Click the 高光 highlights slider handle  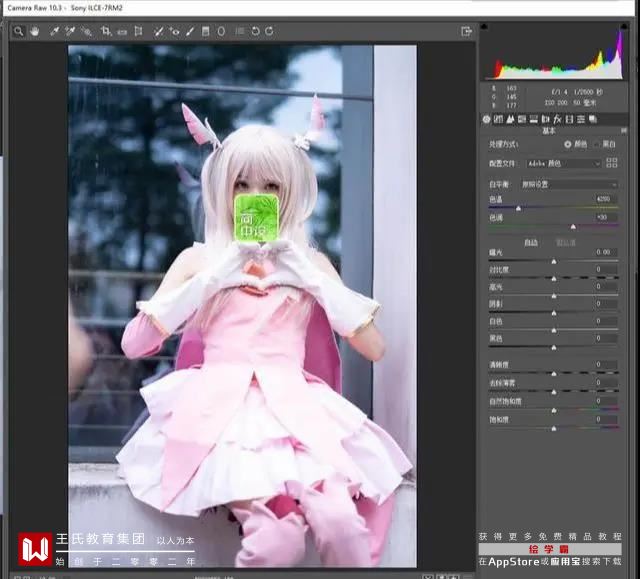click(x=554, y=296)
